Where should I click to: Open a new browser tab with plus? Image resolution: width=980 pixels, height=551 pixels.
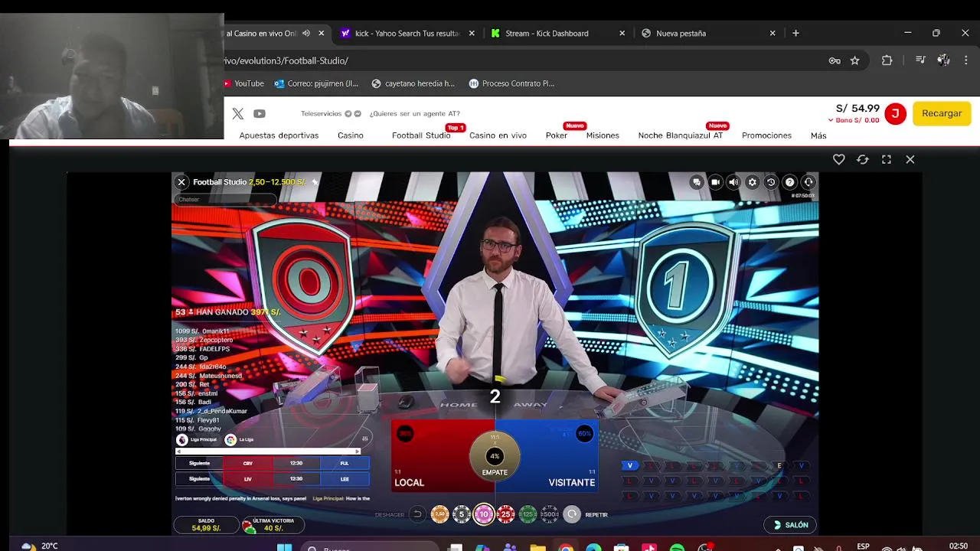(795, 33)
